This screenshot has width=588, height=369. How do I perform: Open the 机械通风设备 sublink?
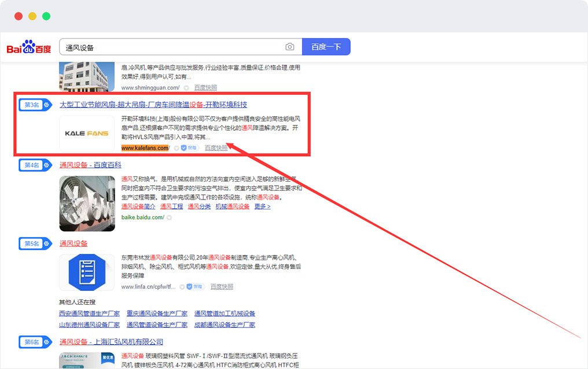pos(233,206)
